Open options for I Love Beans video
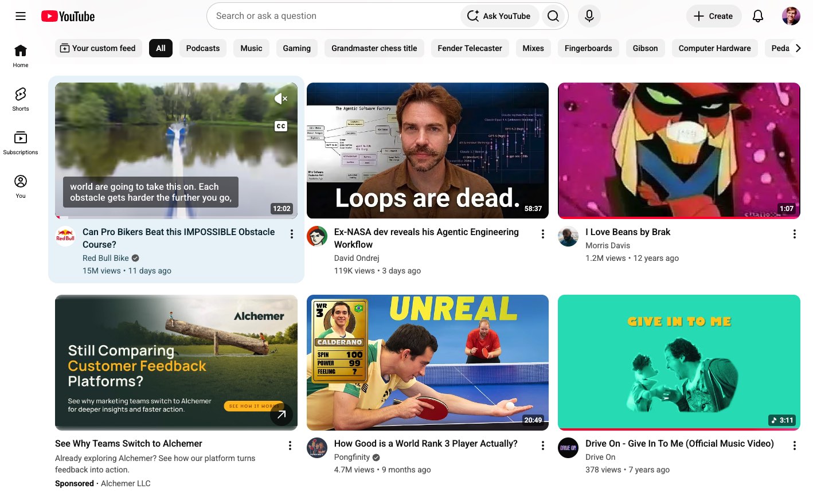Viewport: 813px width, 504px height. 795,234
